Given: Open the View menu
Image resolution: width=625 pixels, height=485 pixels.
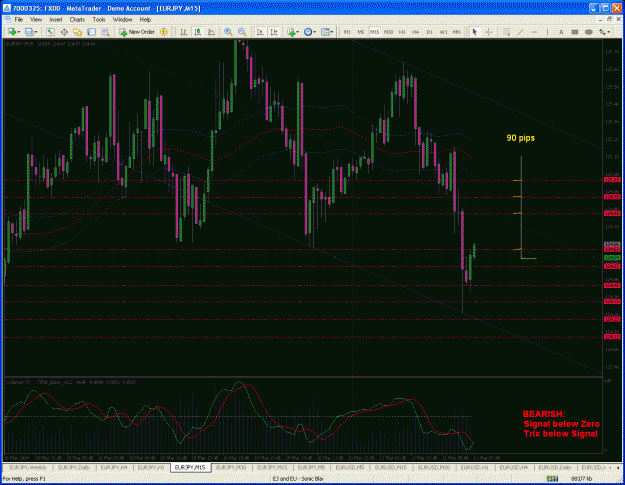Looking at the screenshot, I should click(36, 19).
